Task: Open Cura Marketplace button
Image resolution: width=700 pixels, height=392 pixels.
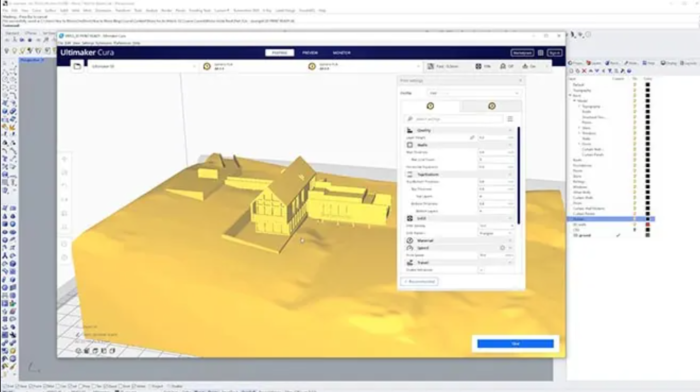Action: pos(522,53)
